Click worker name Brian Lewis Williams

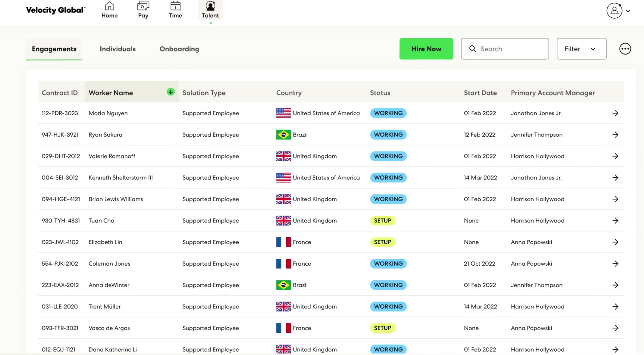pyautogui.click(x=116, y=199)
